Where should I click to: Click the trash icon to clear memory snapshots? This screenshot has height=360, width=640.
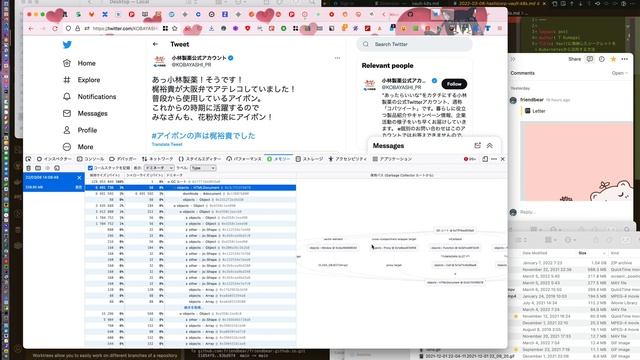coord(29,168)
